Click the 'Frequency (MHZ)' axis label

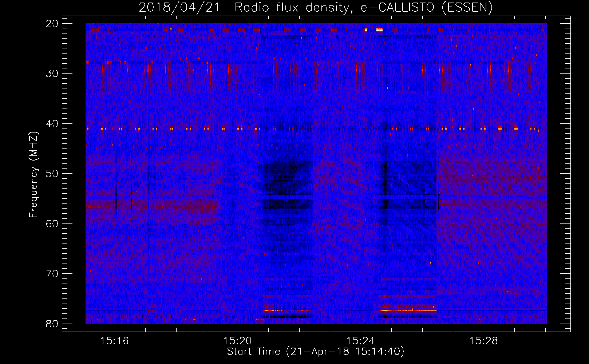[x=33, y=174]
